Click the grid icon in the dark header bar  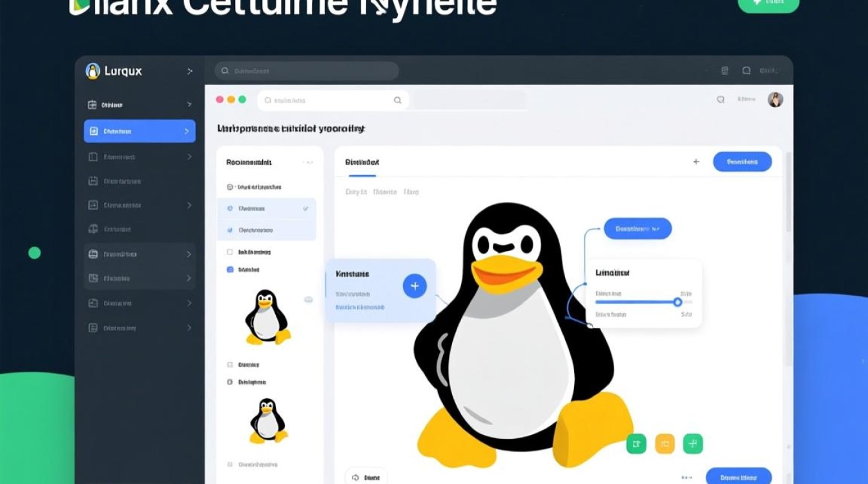tap(724, 70)
